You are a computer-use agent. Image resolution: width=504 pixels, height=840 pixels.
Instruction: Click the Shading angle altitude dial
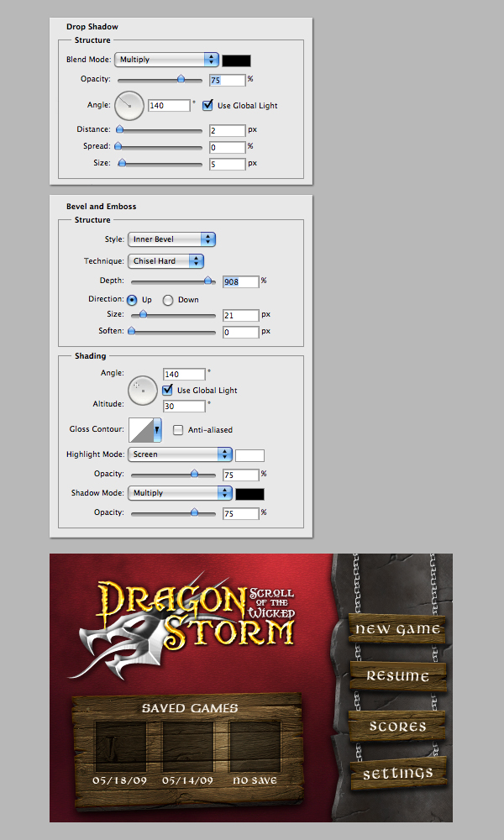(143, 390)
